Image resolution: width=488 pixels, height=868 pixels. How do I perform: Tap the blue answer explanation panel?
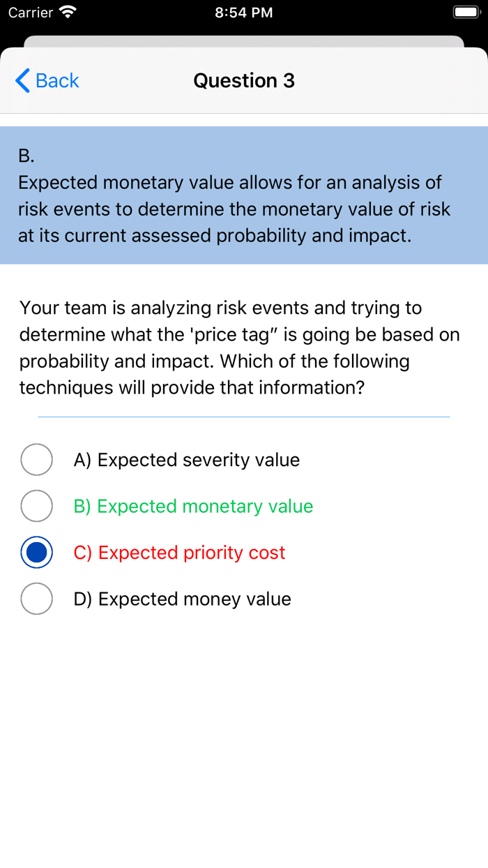coord(244,209)
